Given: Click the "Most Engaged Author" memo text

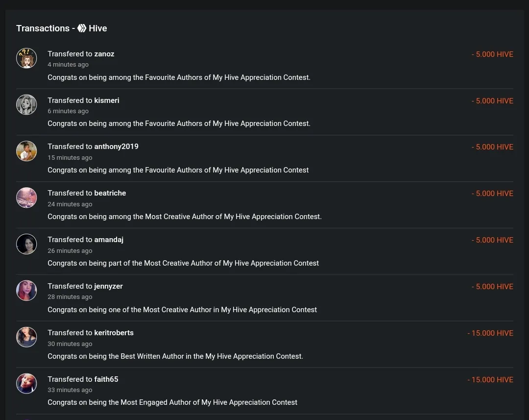Looking at the screenshot, I should (x=172, y=402).
